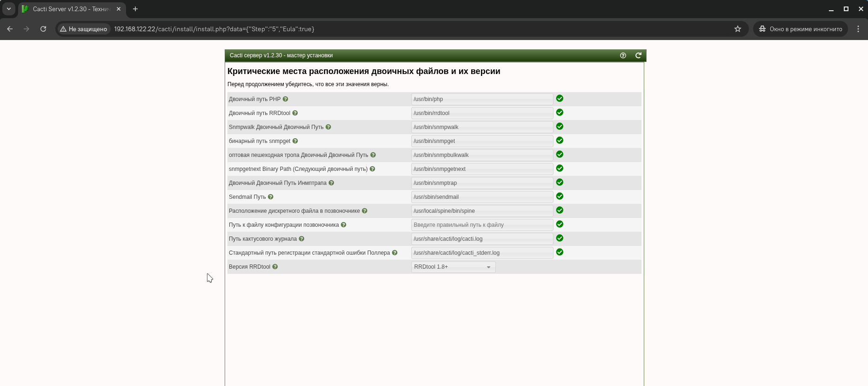Click refresh icon in the installer header
Image resolution: width=868 pixels, height=386 pixels.
click(639, 55)
